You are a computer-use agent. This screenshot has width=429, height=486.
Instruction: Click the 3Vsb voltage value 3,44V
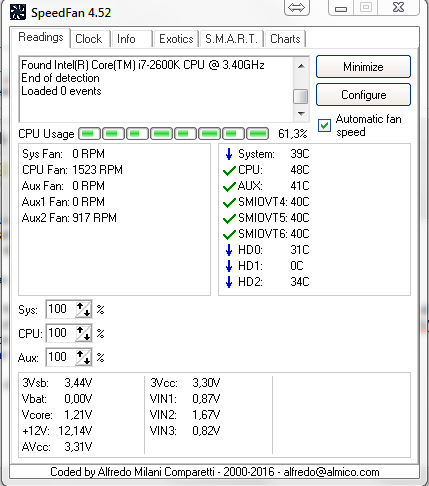click(78, 383)
